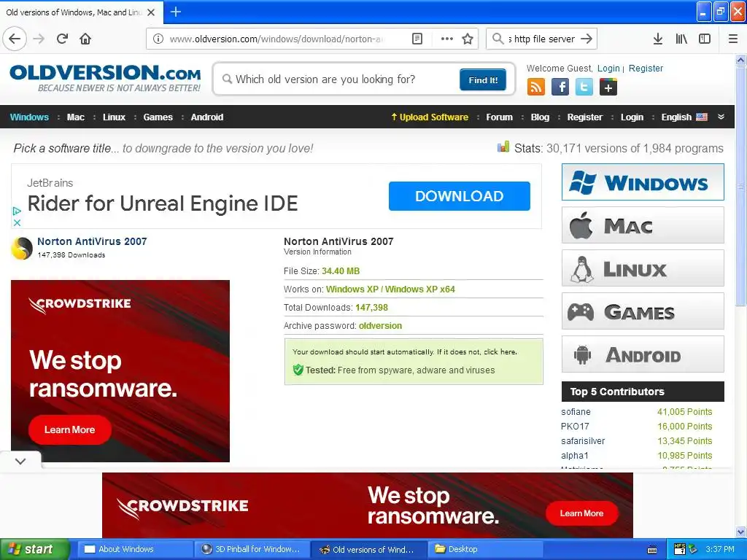This screenshot has height=560, width=747.
Task: Click the browser forward arrow
Action: (x=39, y=39)
